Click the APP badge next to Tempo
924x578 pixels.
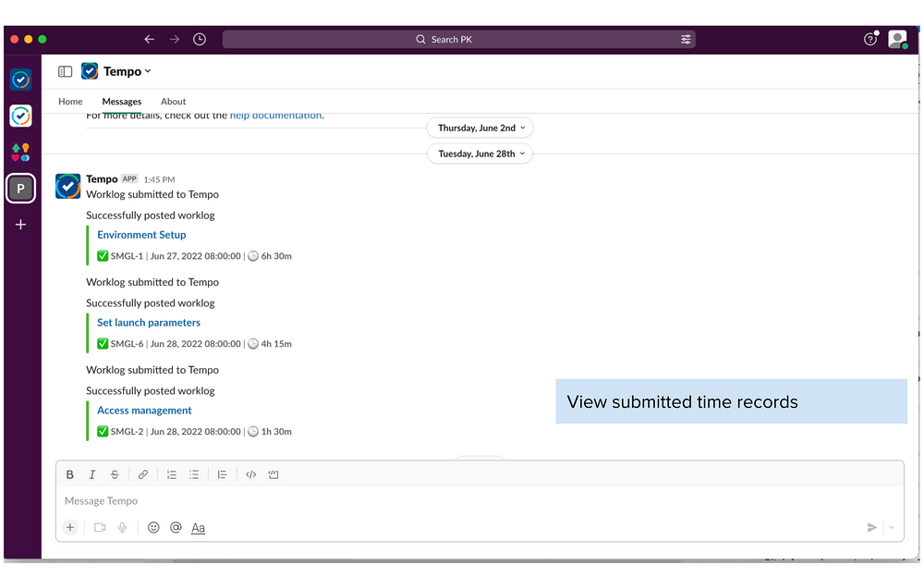tap(129, 178)
